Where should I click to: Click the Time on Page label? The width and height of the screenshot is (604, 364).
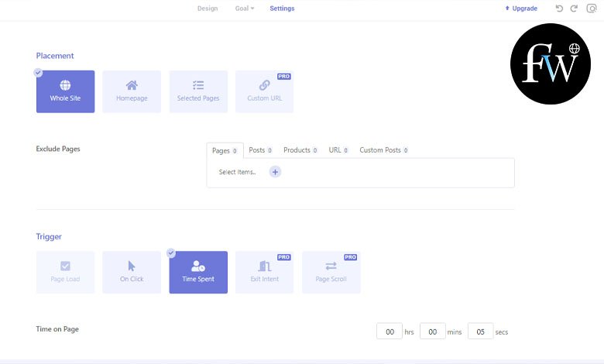click(x=57, y=329)
